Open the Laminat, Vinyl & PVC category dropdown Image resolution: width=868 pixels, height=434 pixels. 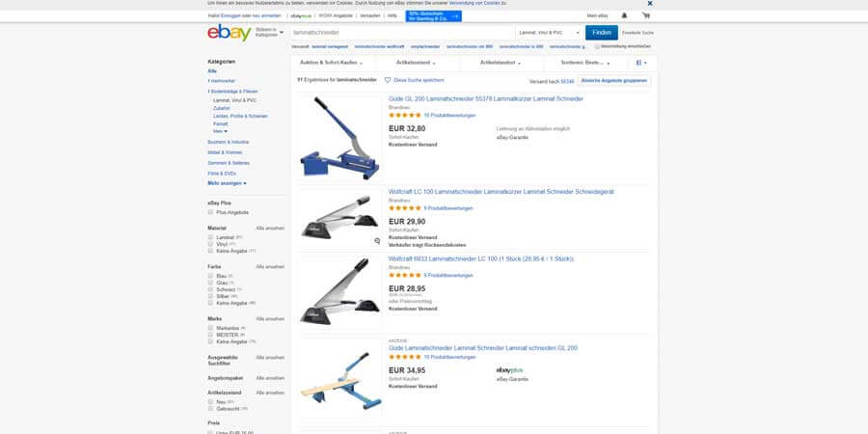click(549, 33)
